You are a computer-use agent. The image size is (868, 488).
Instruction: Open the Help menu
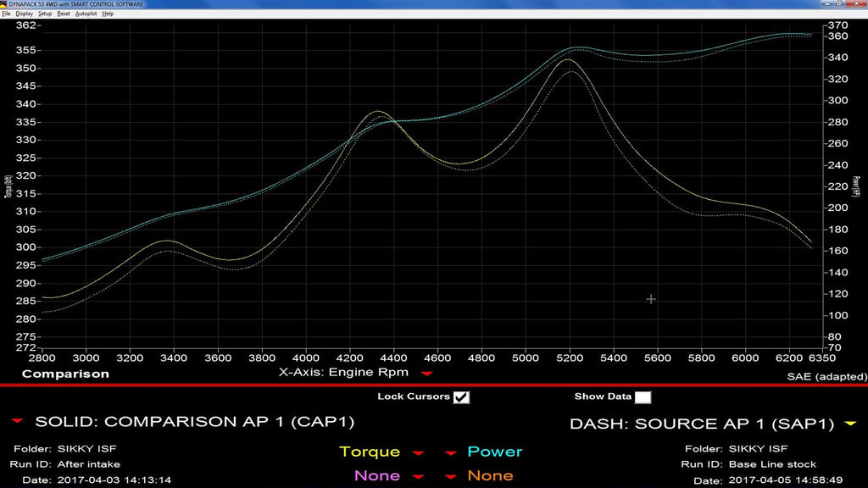[x=108, y=14]
